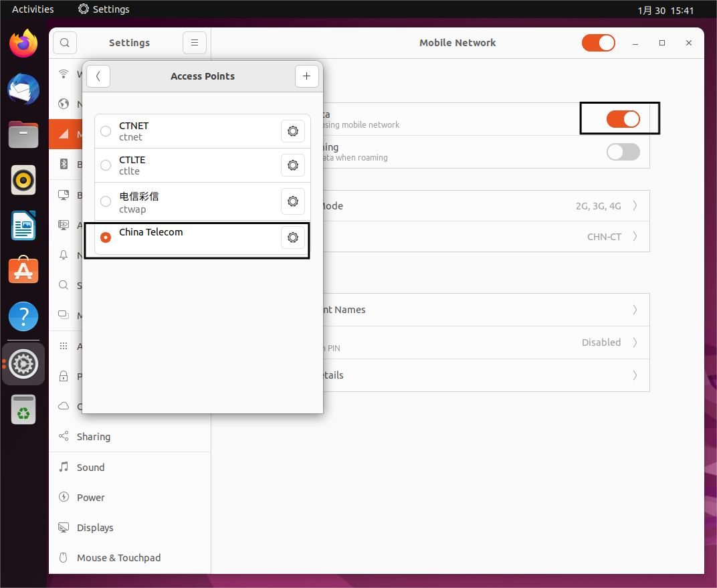
Task: Select the China Telecom radio button
Action: pos(106,237)
